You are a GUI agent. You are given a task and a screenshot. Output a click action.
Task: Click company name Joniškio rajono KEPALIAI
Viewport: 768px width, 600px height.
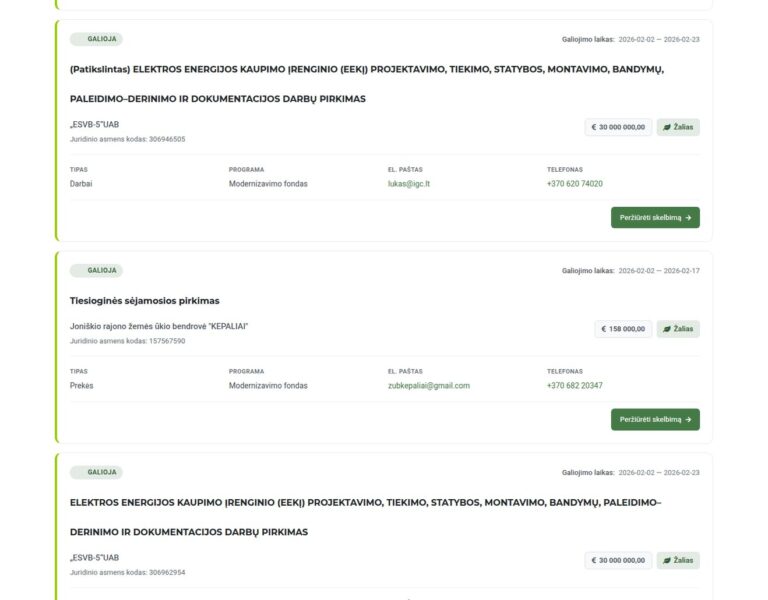coord(158,326)
